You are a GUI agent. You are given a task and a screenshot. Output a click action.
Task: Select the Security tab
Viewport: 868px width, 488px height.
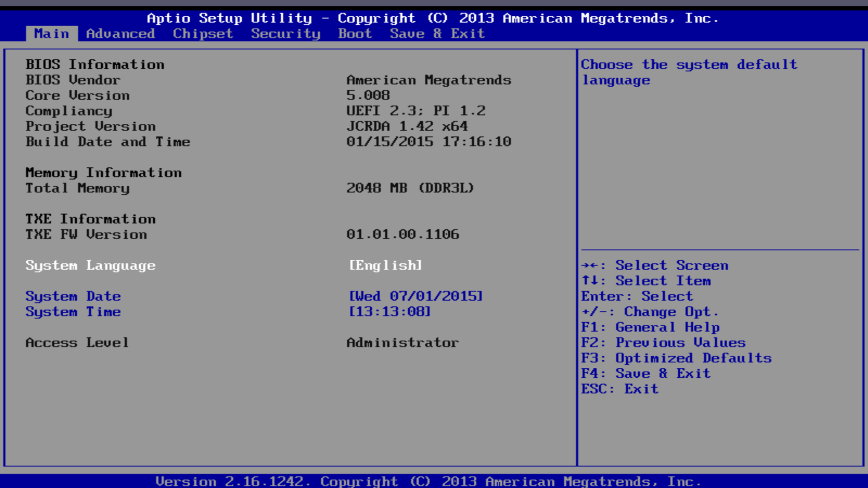(285, 34)
